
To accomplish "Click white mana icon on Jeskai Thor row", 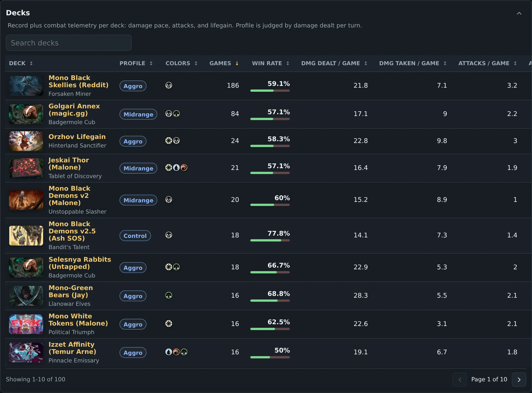I will point(169,168).
